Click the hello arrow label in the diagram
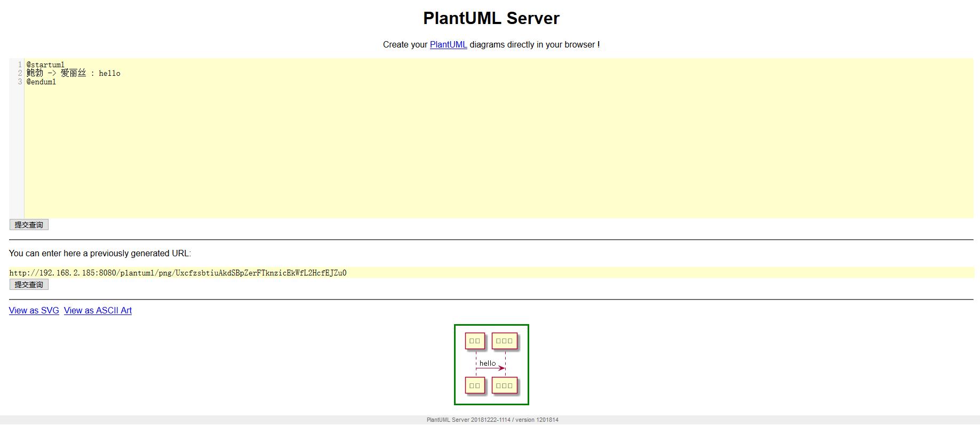 click(x=488, y=363)
